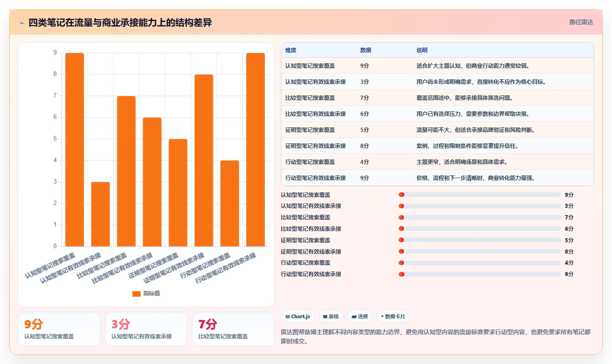Image resolution: width=612 pixels, height=364 pixels.
Task: Click the 5分 value in the table
Action: pos(365,130)
